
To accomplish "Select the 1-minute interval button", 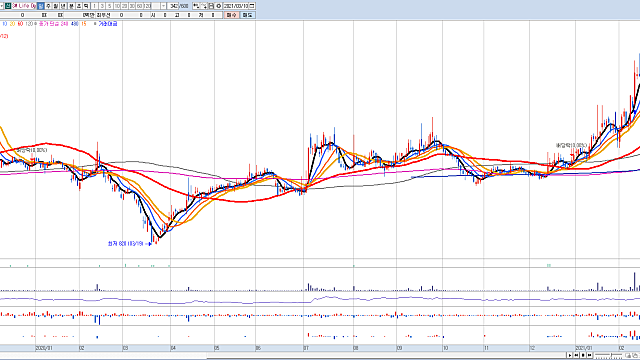I will (95, 6).
